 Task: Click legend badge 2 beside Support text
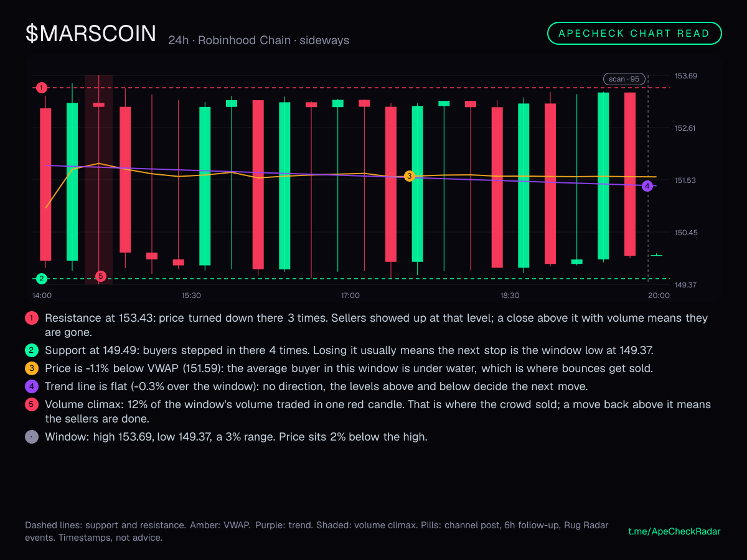pos(32,350)
